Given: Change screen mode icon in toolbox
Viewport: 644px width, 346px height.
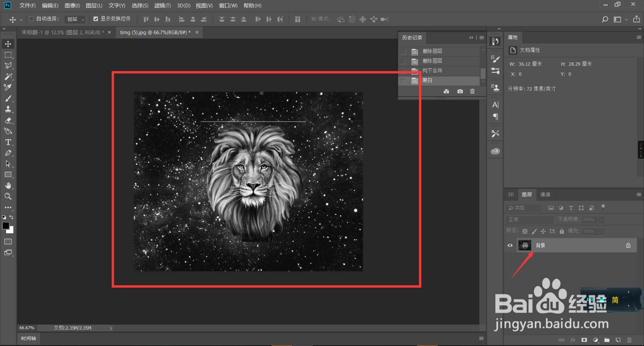Looking at the screenshot, I should [x=8, y=253].
